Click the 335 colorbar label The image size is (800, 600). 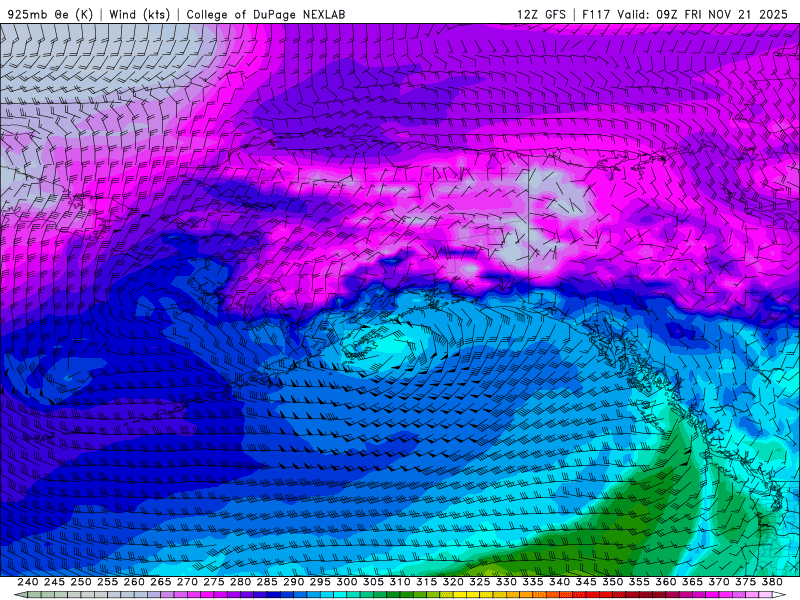pyautogui.click(x=533, y=582)
